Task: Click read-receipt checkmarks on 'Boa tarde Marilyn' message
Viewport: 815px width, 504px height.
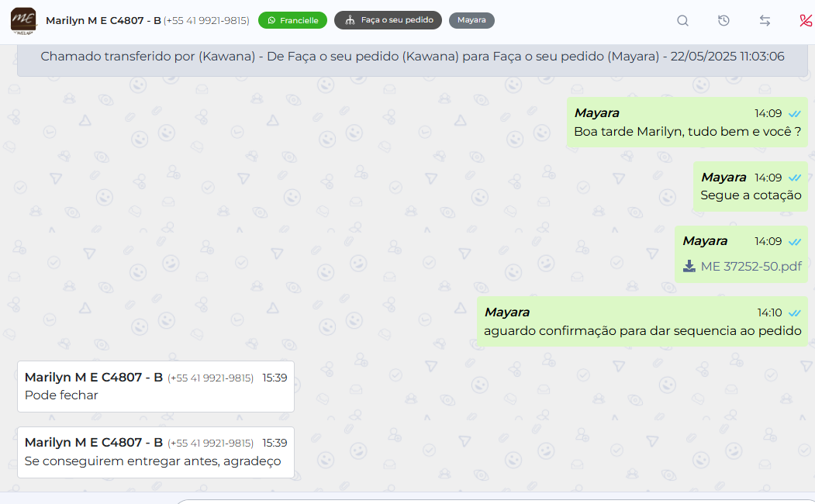Action: pyautogui.click(x=794, y=114)
